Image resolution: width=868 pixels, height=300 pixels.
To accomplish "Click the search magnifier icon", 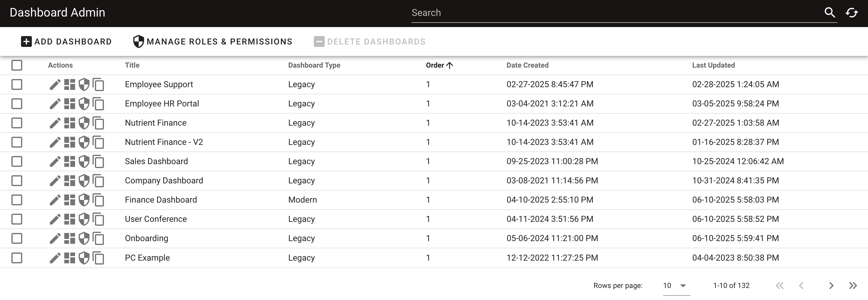I will pos(830,12).
